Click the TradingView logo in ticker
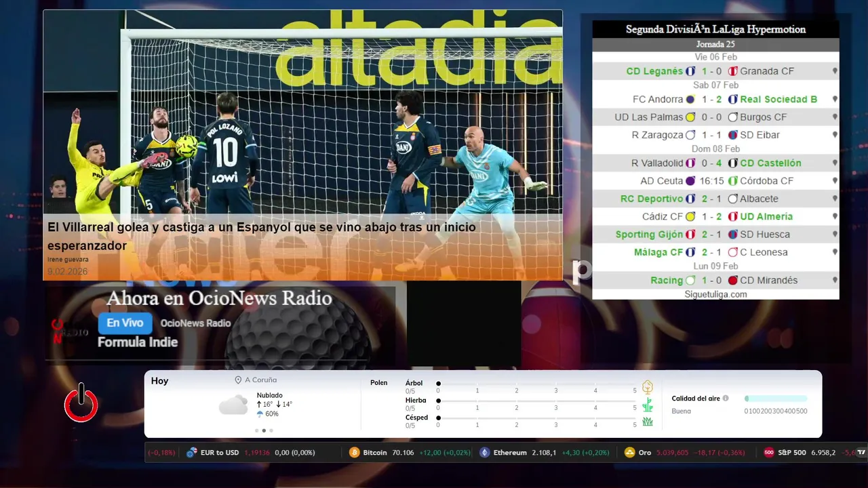The image size is (868, 488). (861, 452)
